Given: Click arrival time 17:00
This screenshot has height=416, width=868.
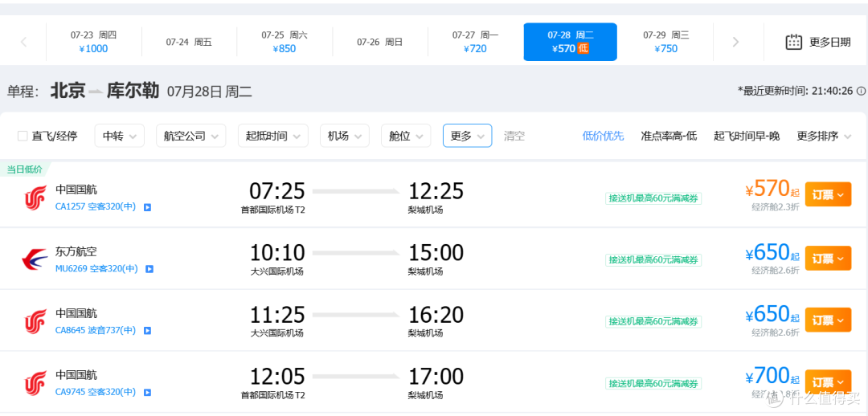Looking at the screenshot, I should tap(436, 377).
